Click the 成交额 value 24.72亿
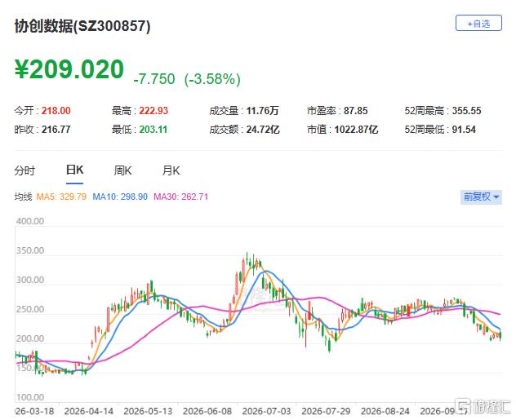The width and height of the screenshot is (516, 420). coord(263,129)
